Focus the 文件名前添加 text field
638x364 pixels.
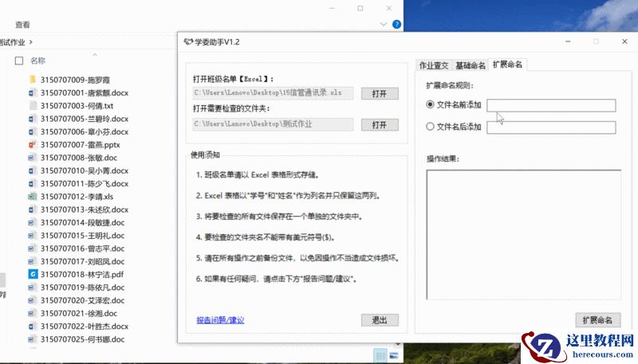(x=551, y=105)
